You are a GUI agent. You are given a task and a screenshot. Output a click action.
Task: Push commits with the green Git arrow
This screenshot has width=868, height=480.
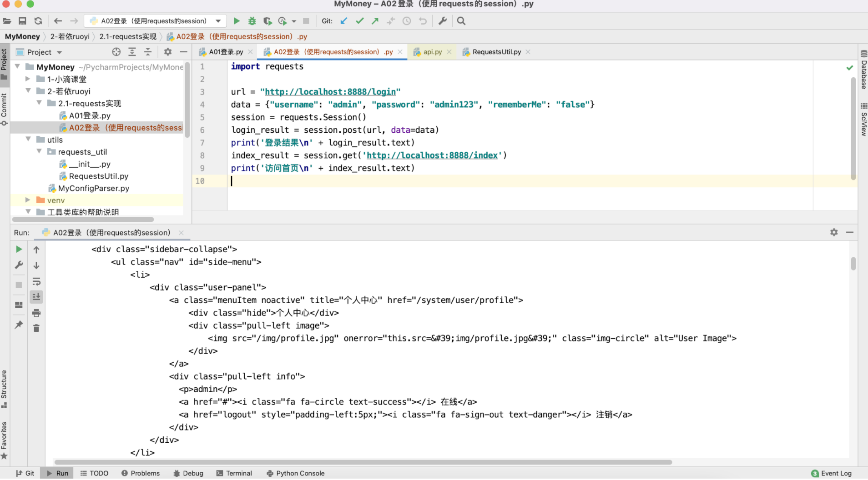(x=375, y=21)
